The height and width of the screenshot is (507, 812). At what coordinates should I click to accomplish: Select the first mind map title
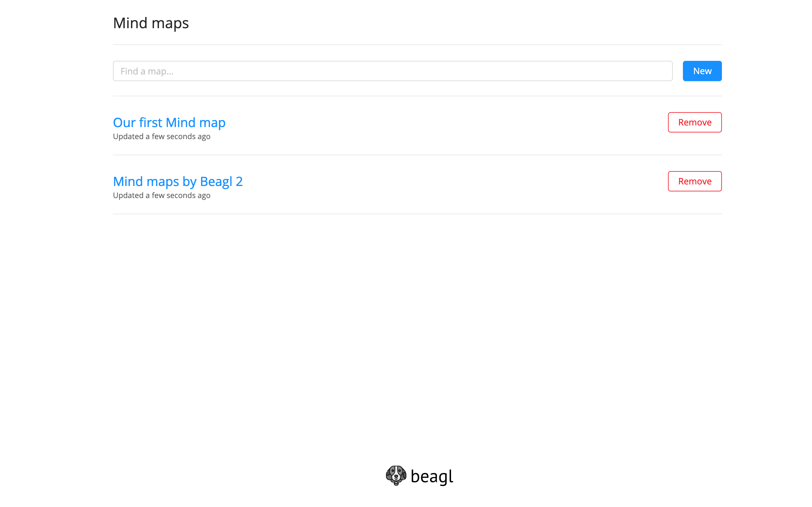169,122
